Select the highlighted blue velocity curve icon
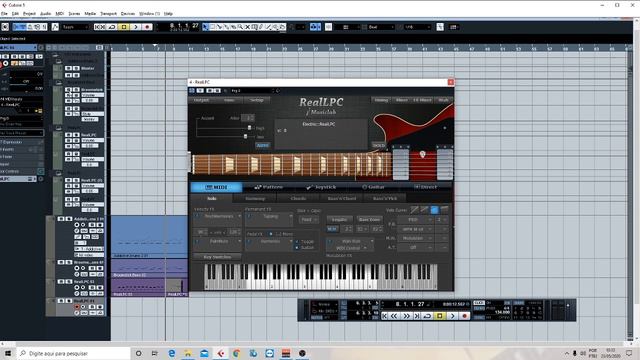Screen dimensions: 640x360 [434, 210]
